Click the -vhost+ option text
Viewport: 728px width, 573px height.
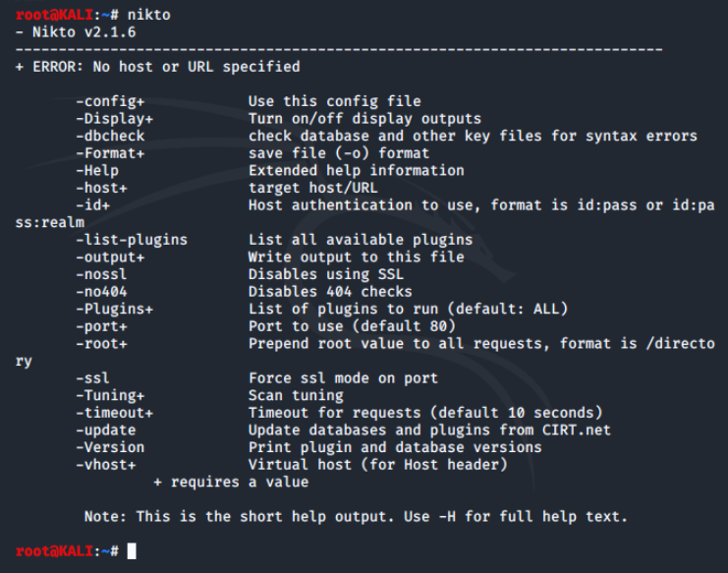pyautogui.click(x=106, y=465)
